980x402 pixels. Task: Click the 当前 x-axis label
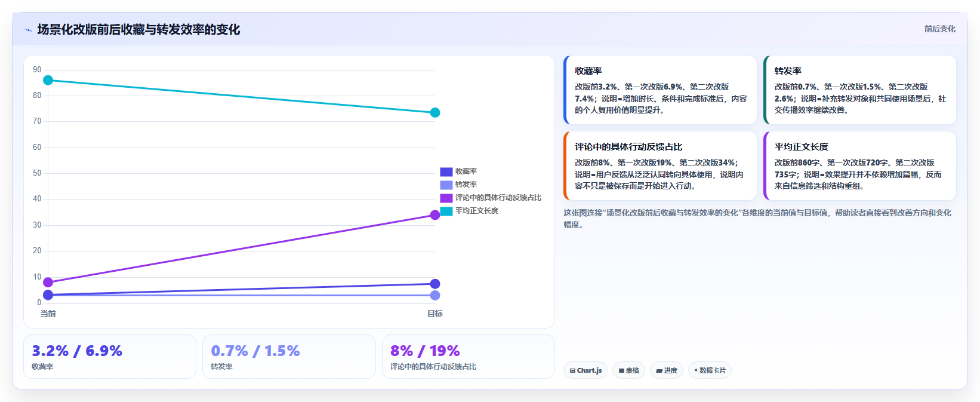point(48,314)
